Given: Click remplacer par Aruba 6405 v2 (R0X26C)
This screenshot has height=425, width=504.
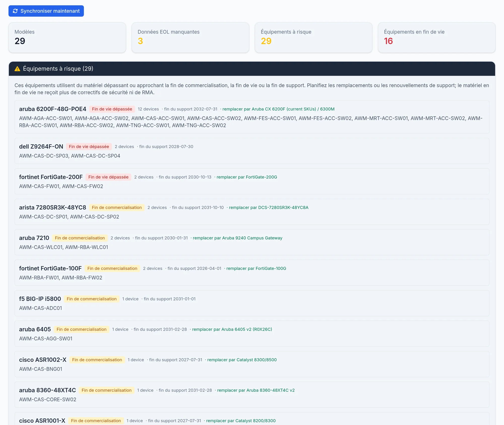Looking at the screenshot, I should click(x=232, y=330).
